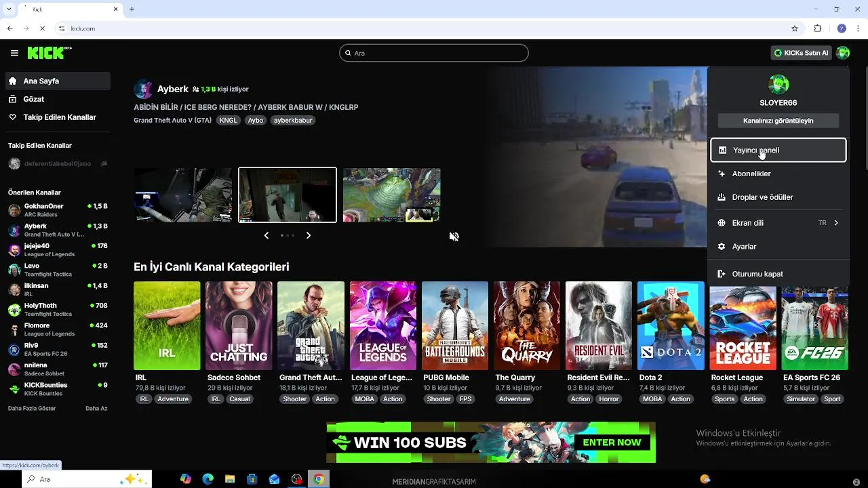Open ilkinsan recommended channel
868x488 pixels.
(x=57, y=290)
